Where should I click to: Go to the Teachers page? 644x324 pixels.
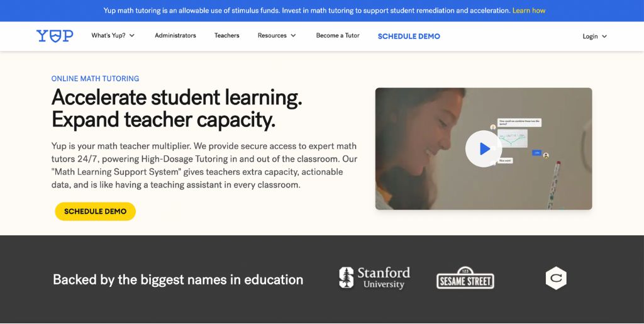tap(226, 36)
